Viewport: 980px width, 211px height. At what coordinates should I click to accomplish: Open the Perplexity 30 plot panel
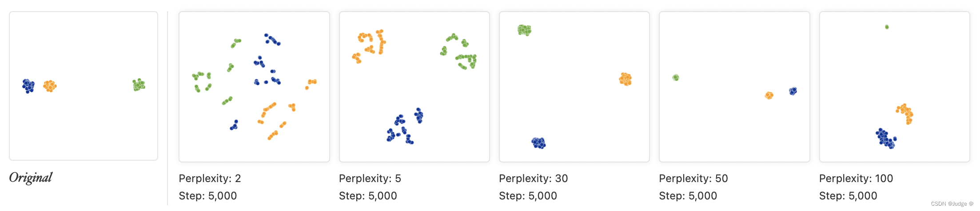[574, 87]
